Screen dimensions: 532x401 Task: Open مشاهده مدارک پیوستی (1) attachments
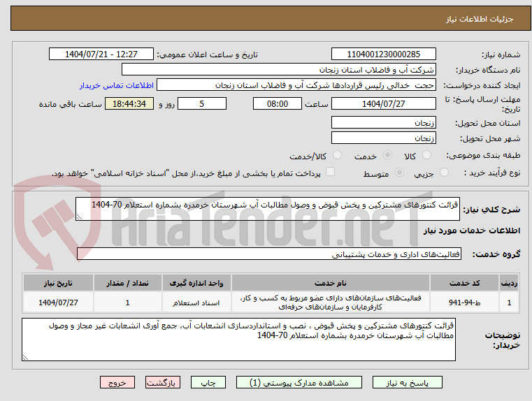tap(299, 382)
